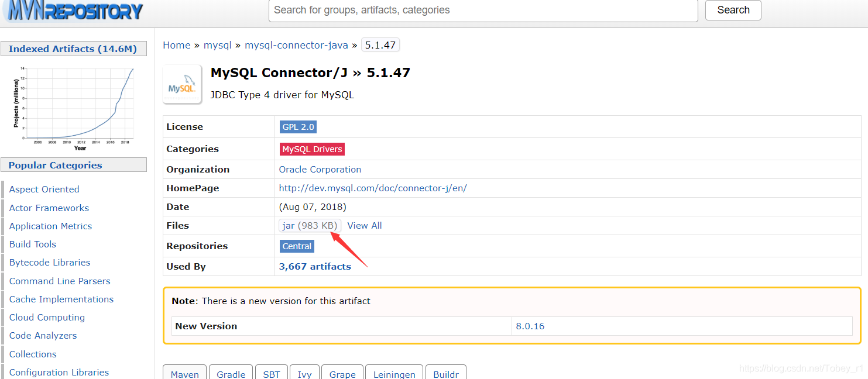Open the Collections category
Viewport: 868px width, 379px height.
coord(33,354)
